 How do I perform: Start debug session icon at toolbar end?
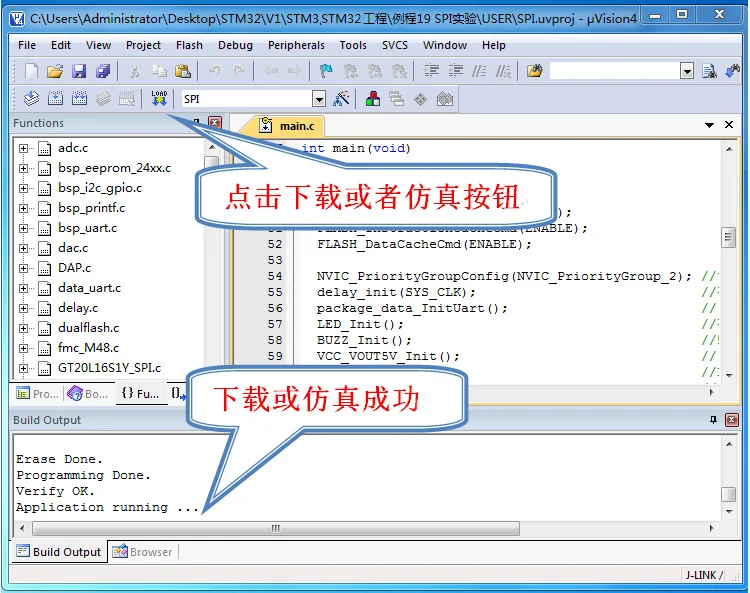[x=733, y=71]
